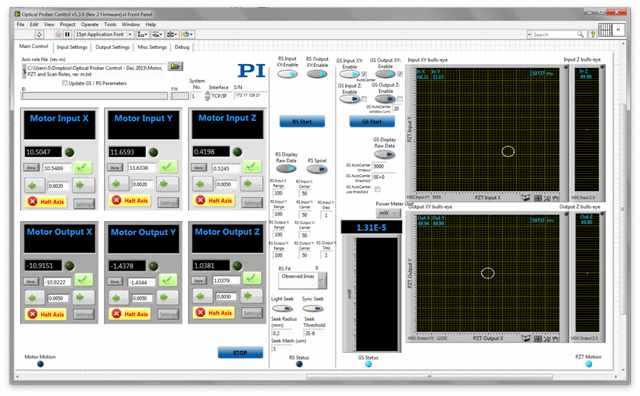This screenshot has height=396, width=640.
Task: Jog Motor Input Y left arrow
Action: click(118, 184)
